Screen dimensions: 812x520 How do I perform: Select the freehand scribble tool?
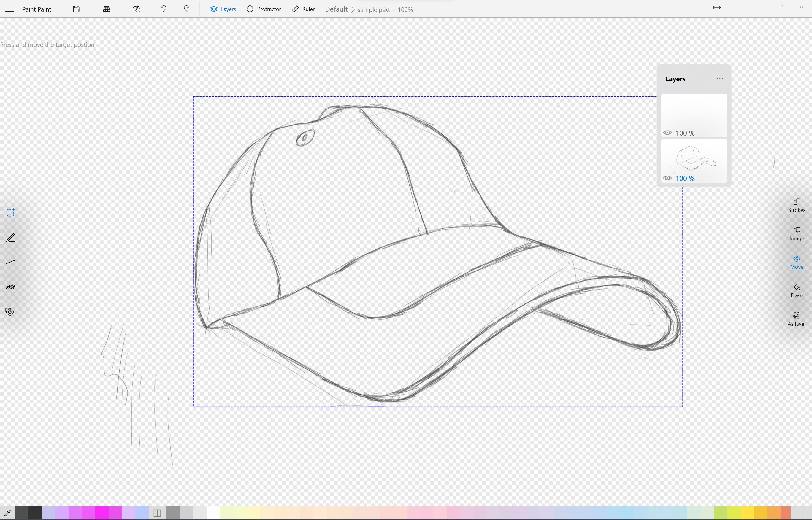point(10,287)
